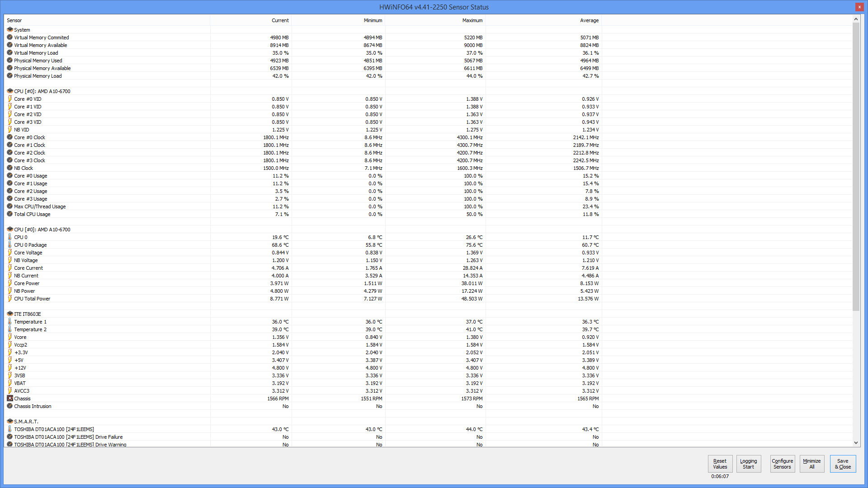This screenshot has width=868, height=488.
Task: Click the S.M.A.R.T. group icon
Action: [x=10, y=422]
